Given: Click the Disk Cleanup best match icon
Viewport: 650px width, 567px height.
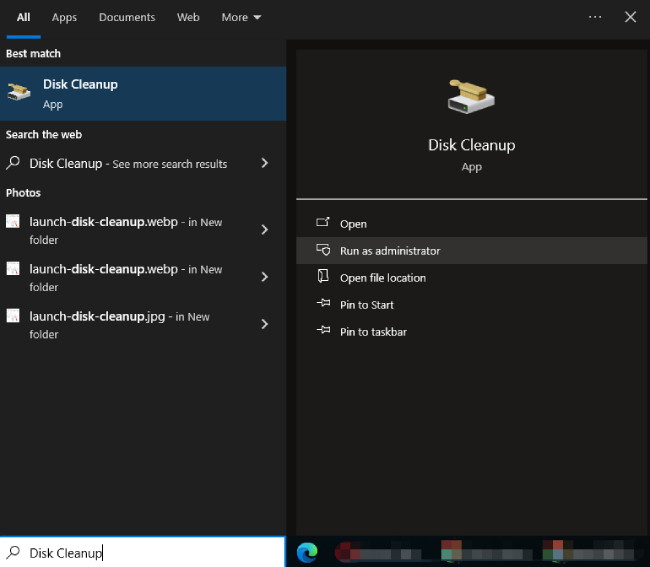Looking at the screenshot, I should [x=19, y=93].
